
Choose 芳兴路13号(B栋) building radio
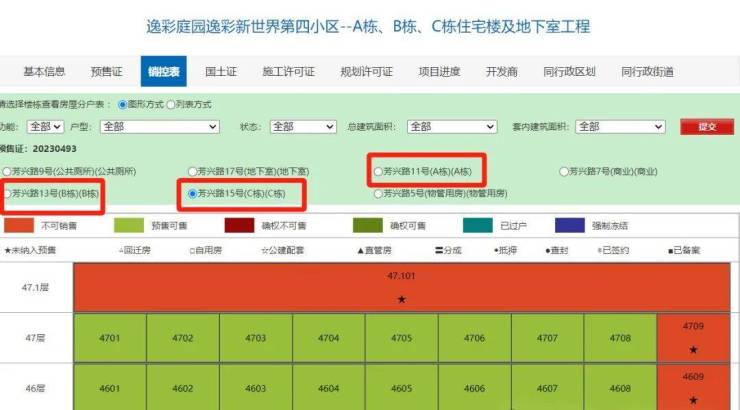pos(7,193)
